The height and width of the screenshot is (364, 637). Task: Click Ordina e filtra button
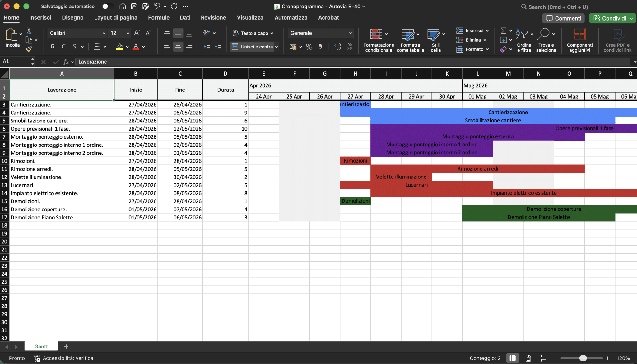(x=524, y=40)
